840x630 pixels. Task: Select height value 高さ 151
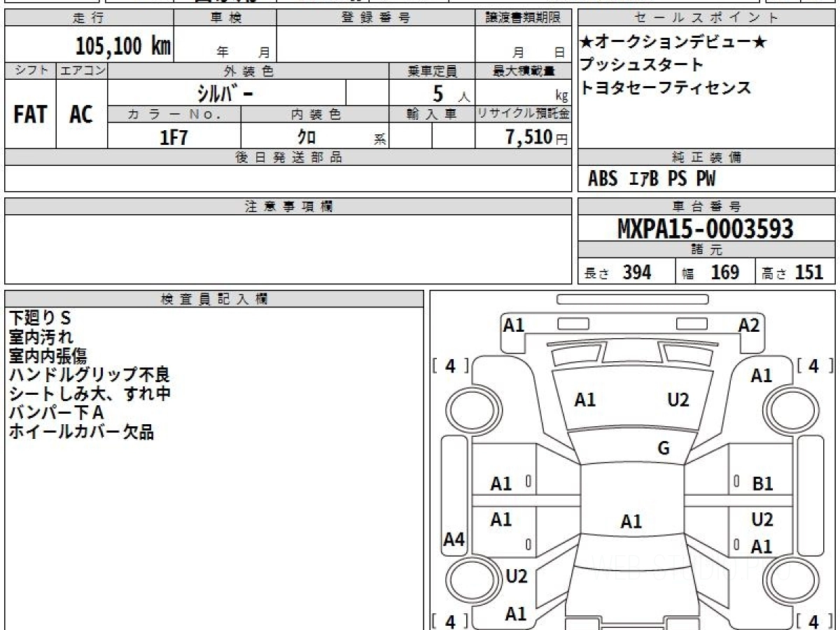click(792, 272)
